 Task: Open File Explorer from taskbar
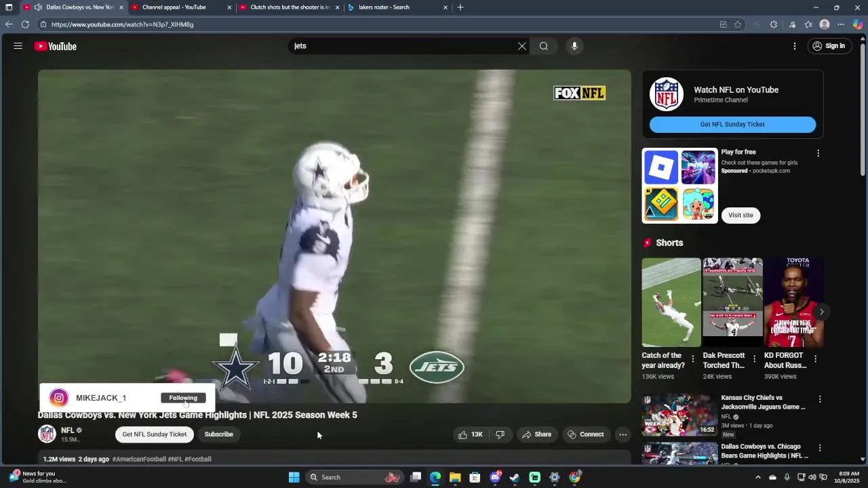tap(455, 477)
